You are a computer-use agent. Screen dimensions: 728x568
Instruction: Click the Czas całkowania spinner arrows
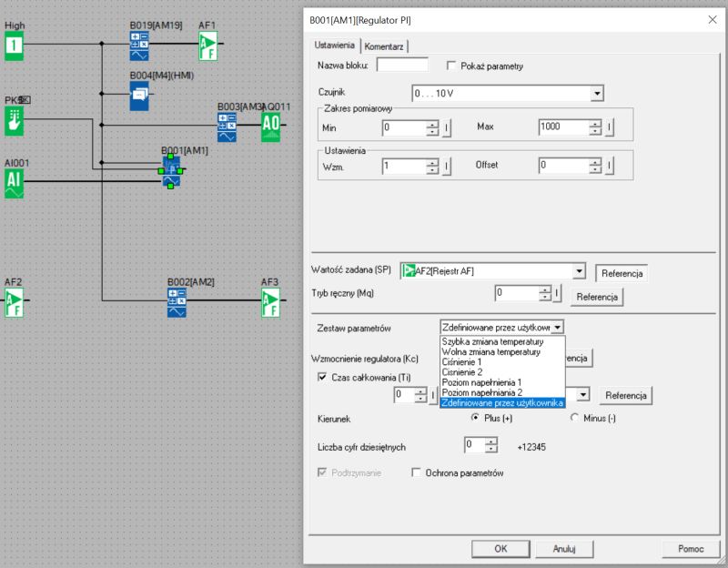pos(420,395)
